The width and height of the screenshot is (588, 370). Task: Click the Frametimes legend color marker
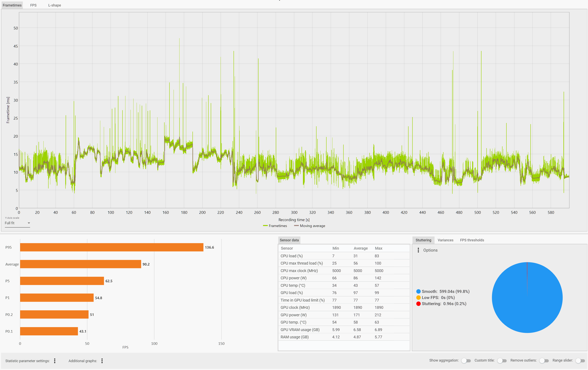pos(265,226)
